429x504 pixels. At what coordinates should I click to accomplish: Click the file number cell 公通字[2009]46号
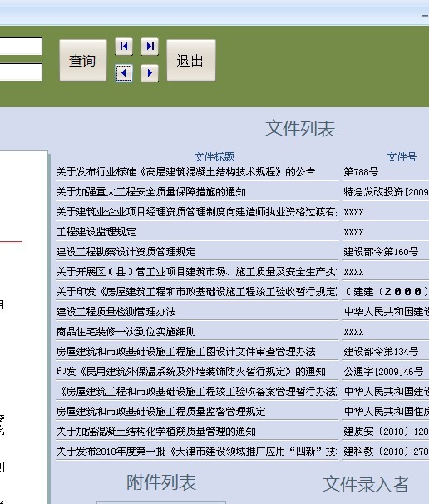pos(385,371)
